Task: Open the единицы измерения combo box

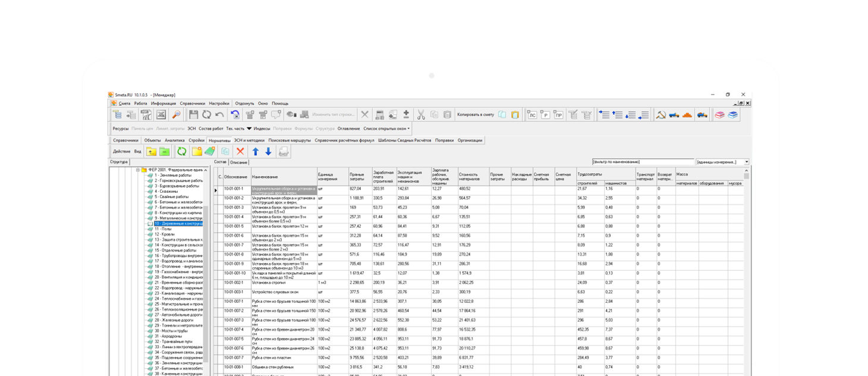Action: (x=722, y=162)
